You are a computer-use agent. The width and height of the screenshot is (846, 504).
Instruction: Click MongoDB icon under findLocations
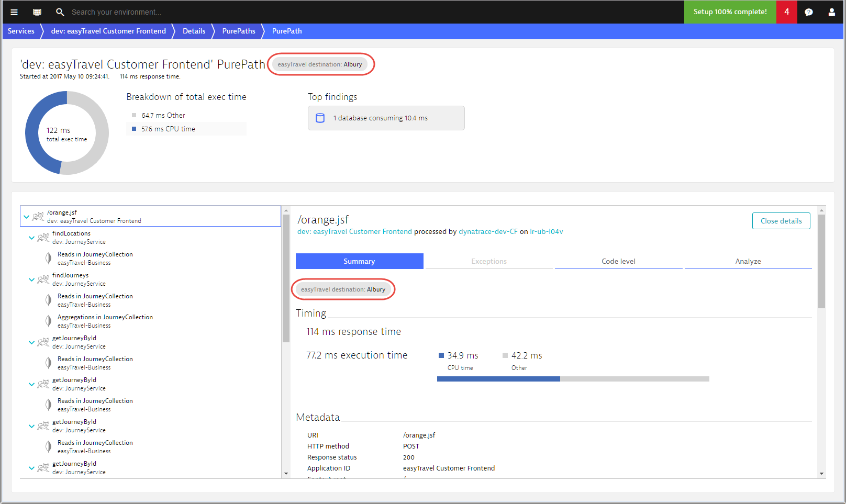tap(48, 258)
